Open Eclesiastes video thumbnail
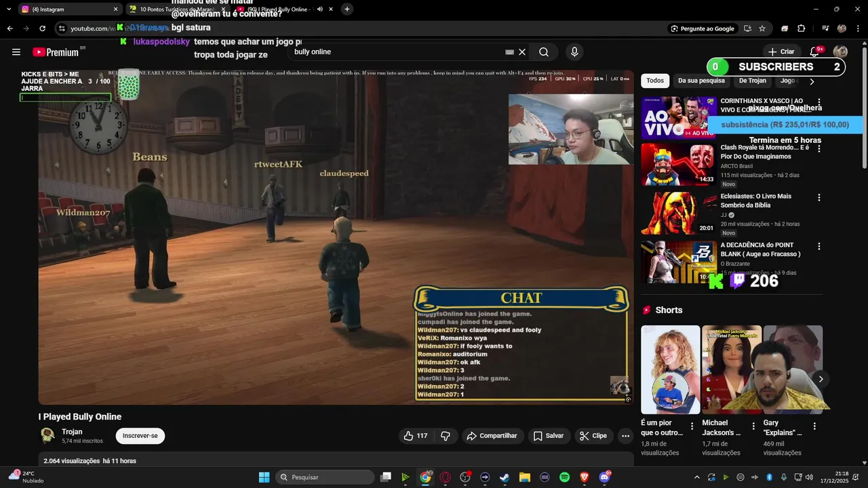The image size is (868, 488). [679, 213]
